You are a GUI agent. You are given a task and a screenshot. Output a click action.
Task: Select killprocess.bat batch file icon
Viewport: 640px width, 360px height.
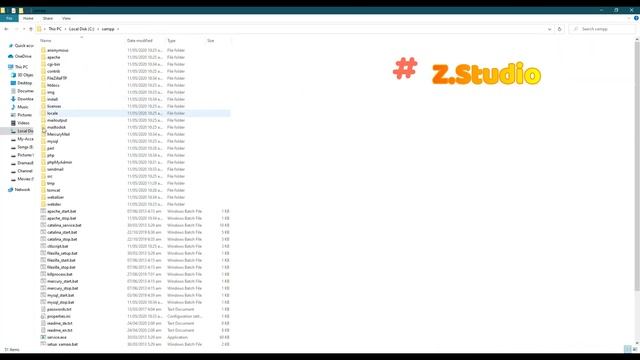pyautogui.click(x=43, y=274)
